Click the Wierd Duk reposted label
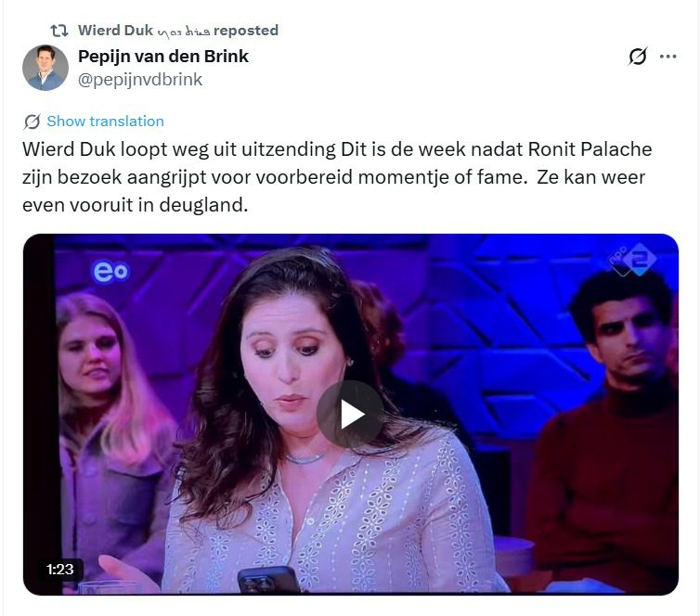 [x=178, y=31]
